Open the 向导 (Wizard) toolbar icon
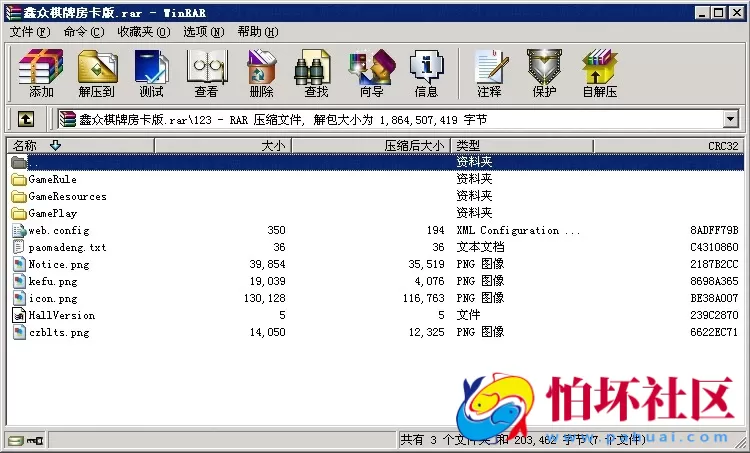The width and height of the screenshot is (750, 453). pyautogui.click(x=372, y=66)
